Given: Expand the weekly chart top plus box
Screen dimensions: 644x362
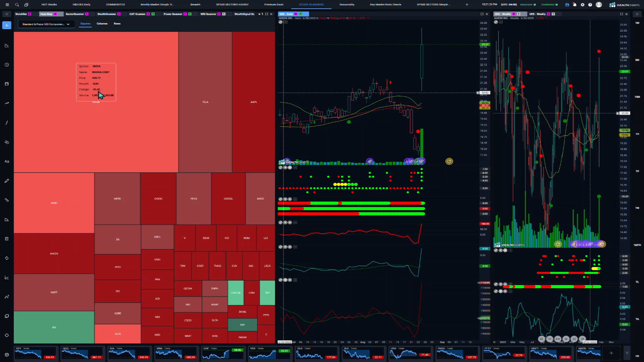Looking at the screenshot, I should (x=501, y=22).
